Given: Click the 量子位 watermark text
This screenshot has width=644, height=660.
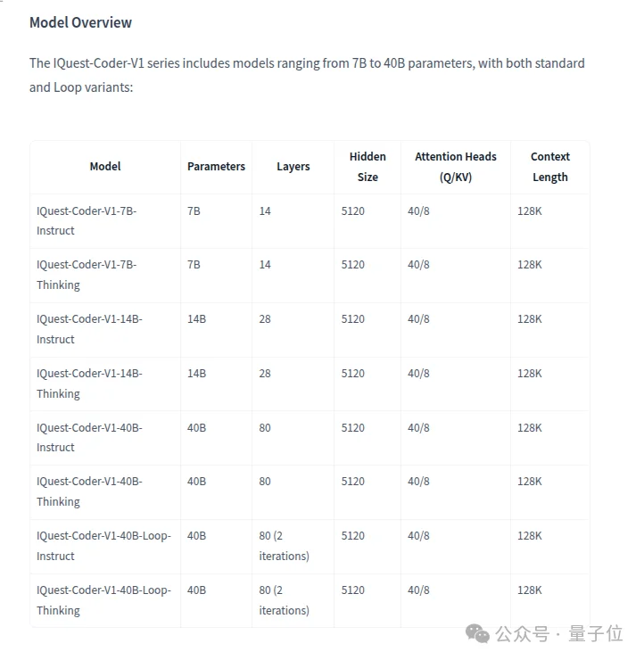Looking at the screenshot, I should (x=601, y=633).
